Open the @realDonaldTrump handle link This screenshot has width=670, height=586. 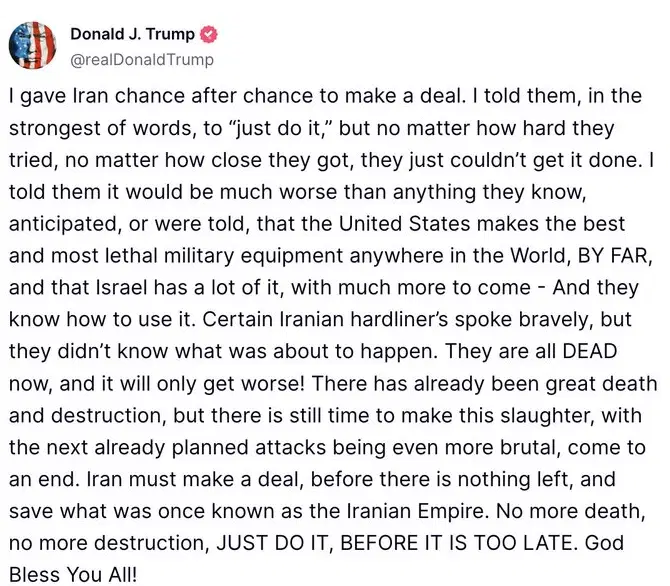(x=141, y=59)
